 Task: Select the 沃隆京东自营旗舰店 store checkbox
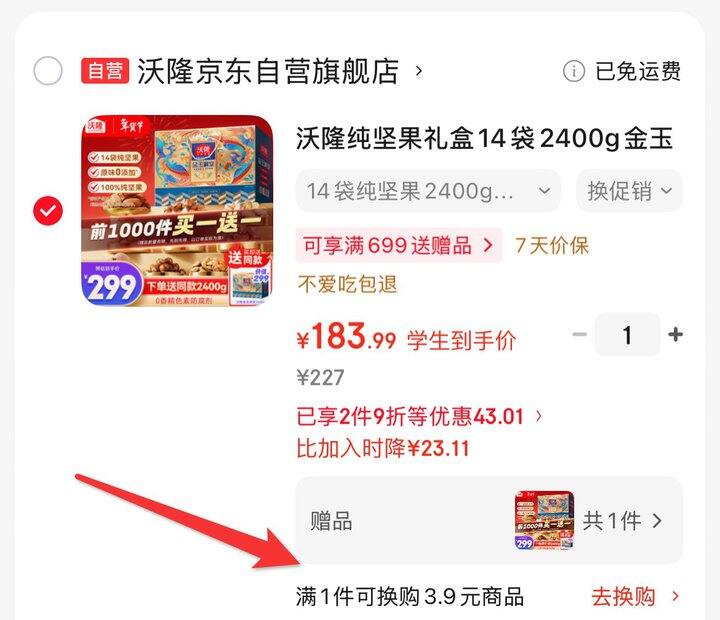click(x=48, y=71)
